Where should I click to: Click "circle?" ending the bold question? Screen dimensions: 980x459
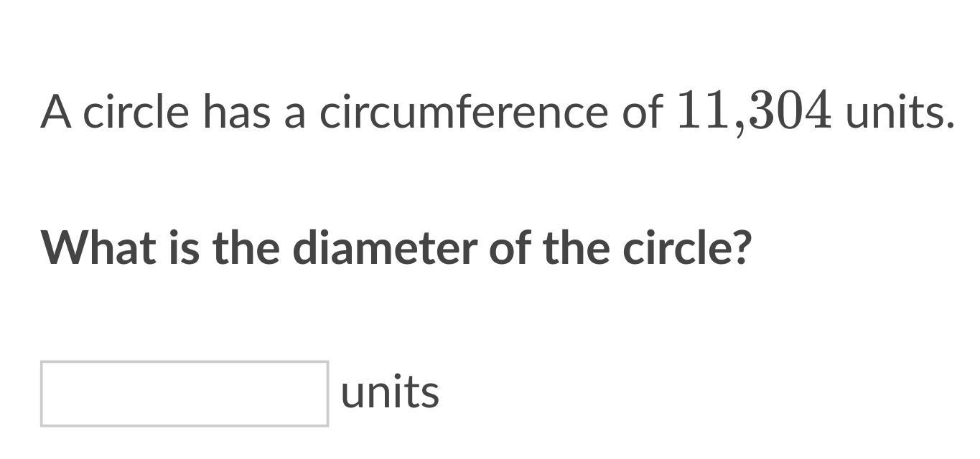[x=686, y=247]
